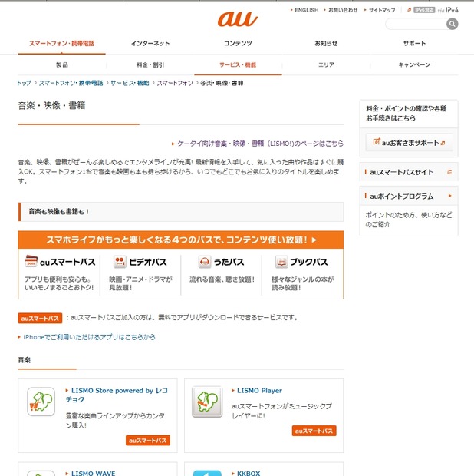
Task: Click the search magnifier button
Action: point(452,24)
